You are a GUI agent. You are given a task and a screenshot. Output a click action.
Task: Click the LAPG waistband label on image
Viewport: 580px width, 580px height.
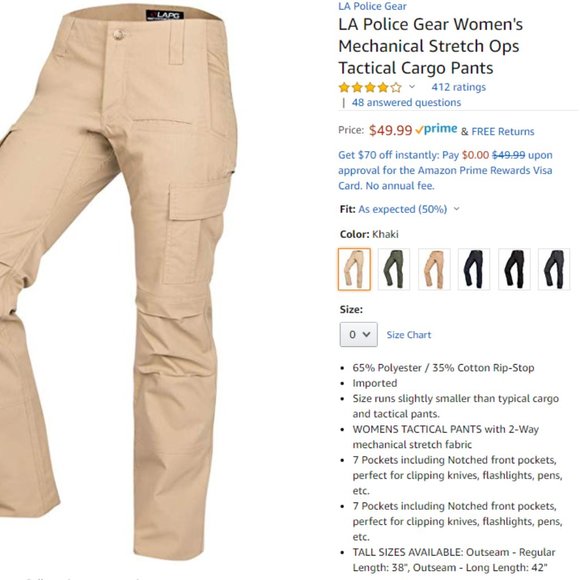tap(165, 16)
